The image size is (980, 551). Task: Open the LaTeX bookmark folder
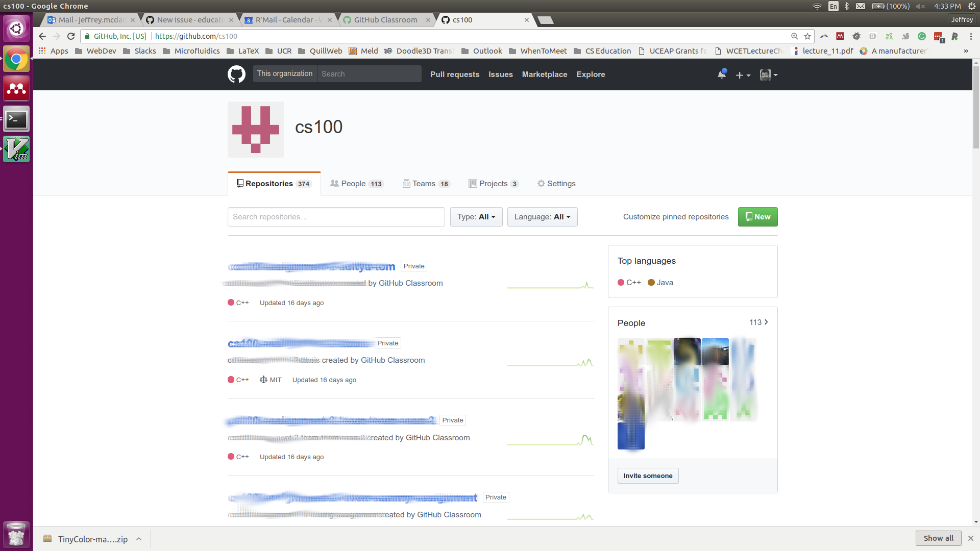[x=243, y=51]
